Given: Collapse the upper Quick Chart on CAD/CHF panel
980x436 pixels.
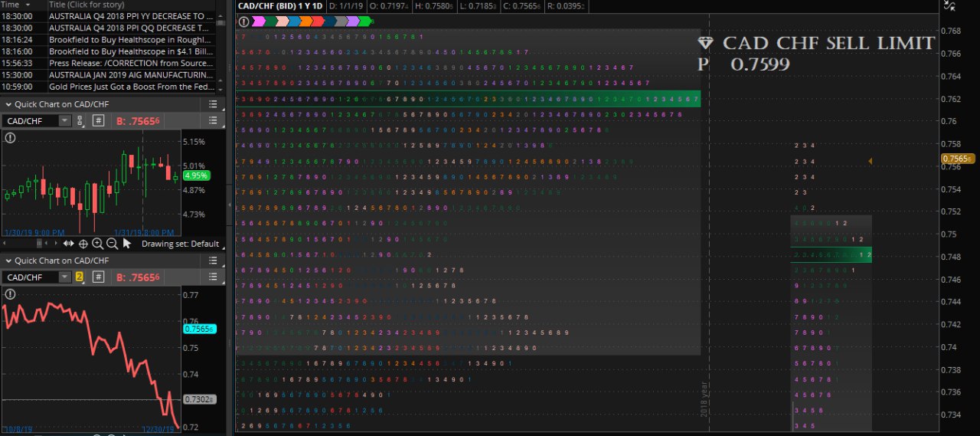Looking at the screenshot, I should coord(8,104).
